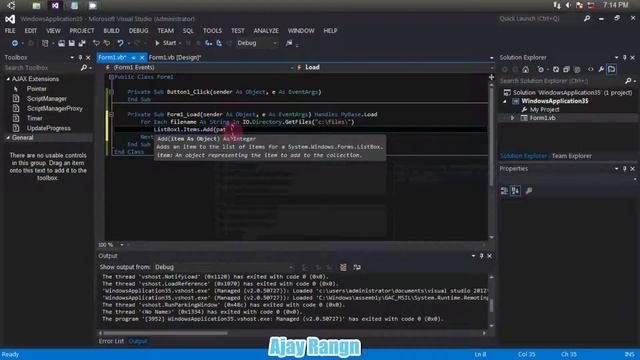
Task: Select the My Project node
Action: pos(544,109)
